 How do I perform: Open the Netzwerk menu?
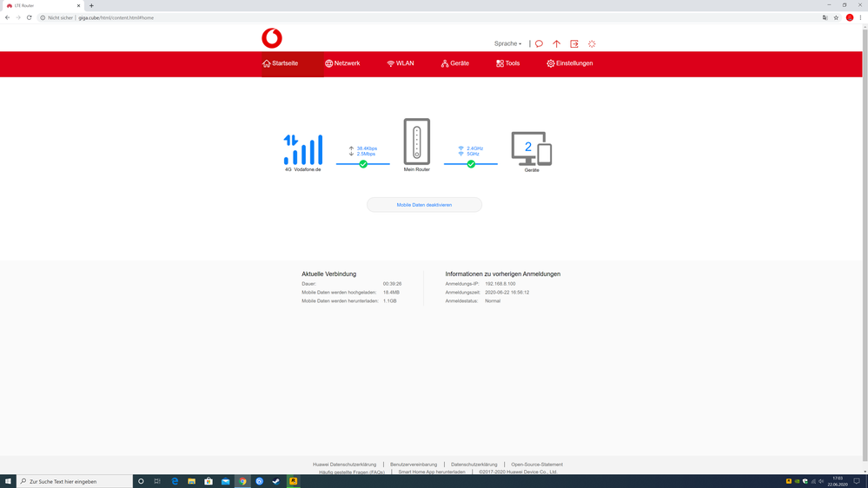coord(342,63)
